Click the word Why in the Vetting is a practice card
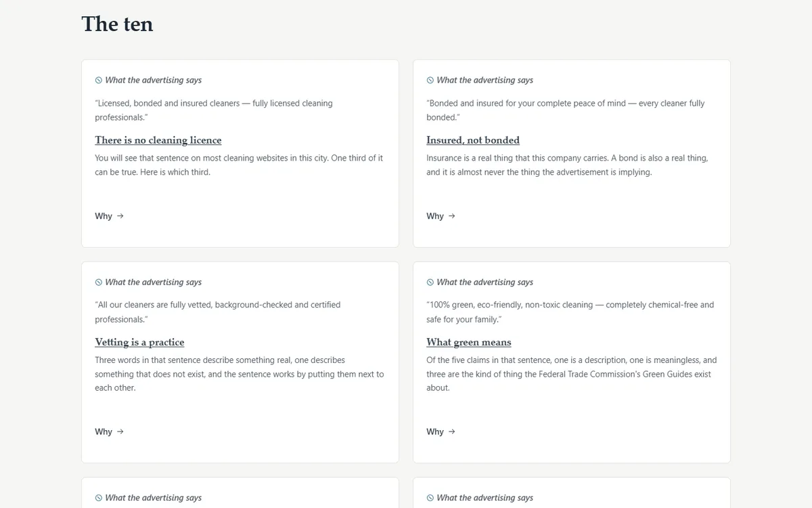Image resolution: width=812 pixels, height=508 pixels. [x=104, y=431]
